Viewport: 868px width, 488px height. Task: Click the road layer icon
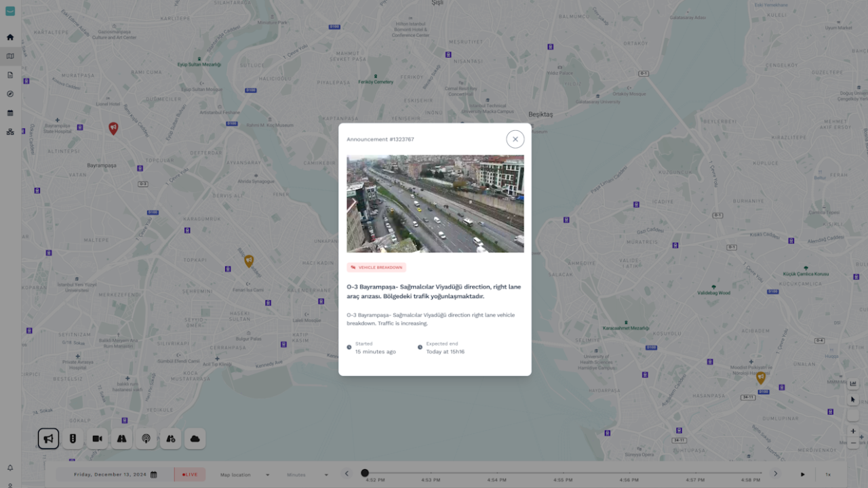(x=121, y=439)
